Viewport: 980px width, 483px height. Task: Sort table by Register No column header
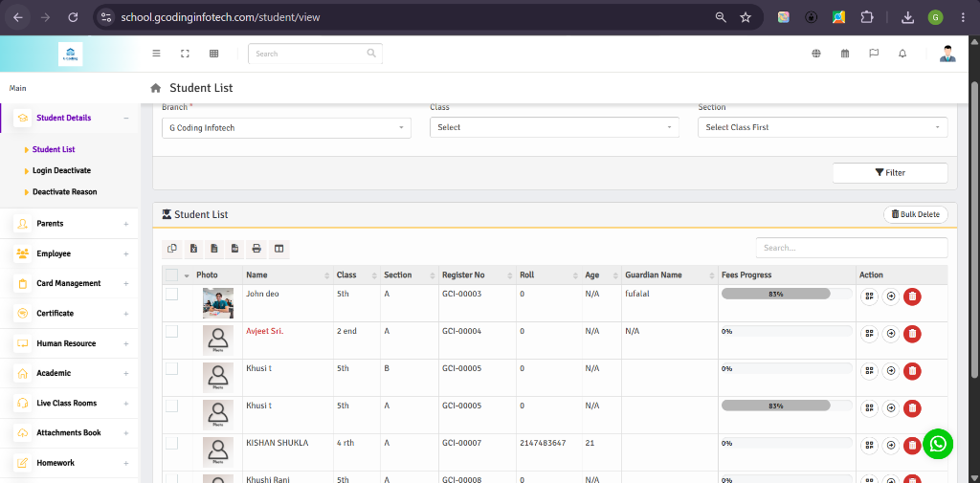click(x=477, y=274)
